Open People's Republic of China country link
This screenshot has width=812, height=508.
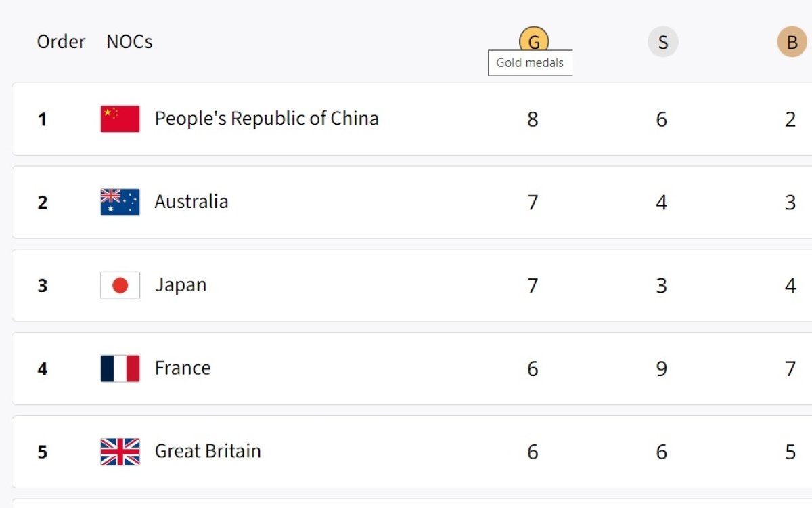tap(266, 119)
